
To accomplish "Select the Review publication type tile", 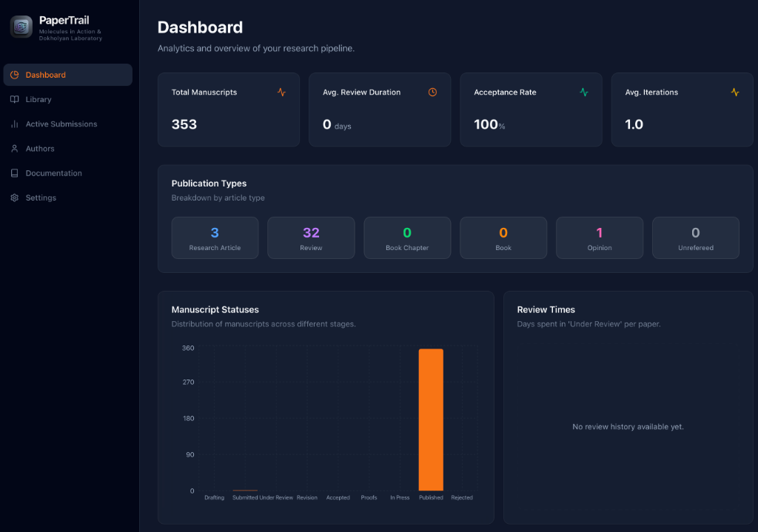I will [x=311, y=238].
